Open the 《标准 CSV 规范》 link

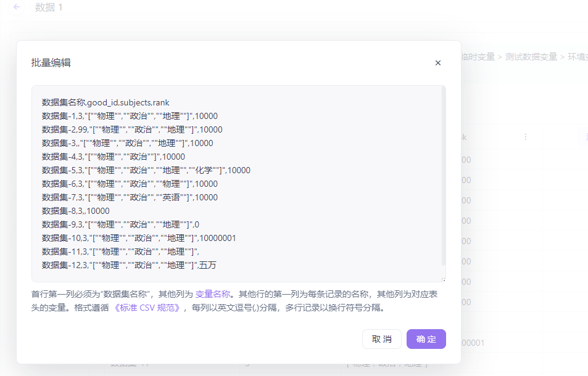click(x=147, y=308)
